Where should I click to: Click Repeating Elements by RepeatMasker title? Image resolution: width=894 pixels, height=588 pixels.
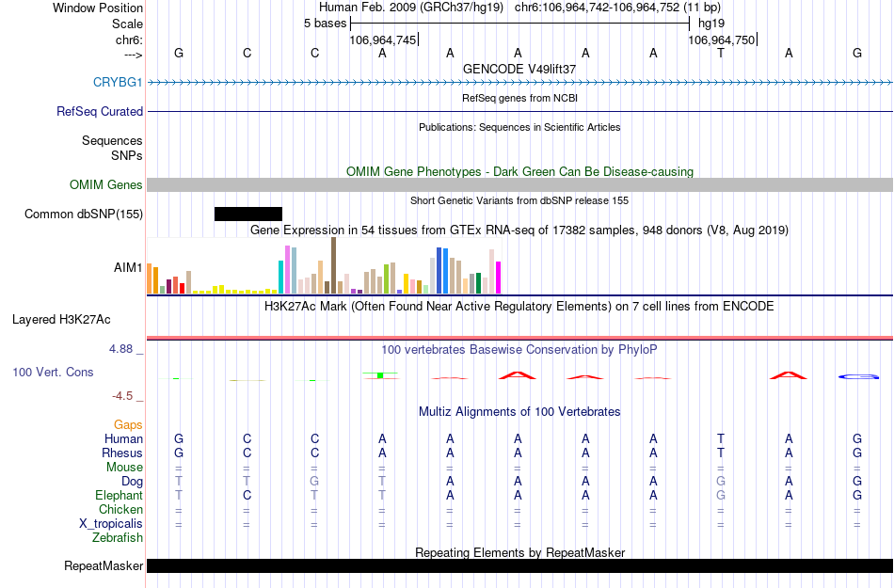coord(519,552)
